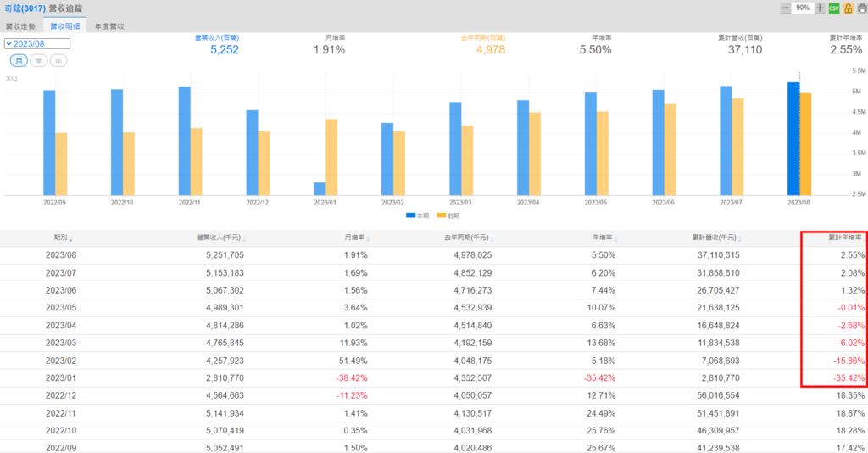
Task: Click the zoom out minus button
Action: pos(786,8)
